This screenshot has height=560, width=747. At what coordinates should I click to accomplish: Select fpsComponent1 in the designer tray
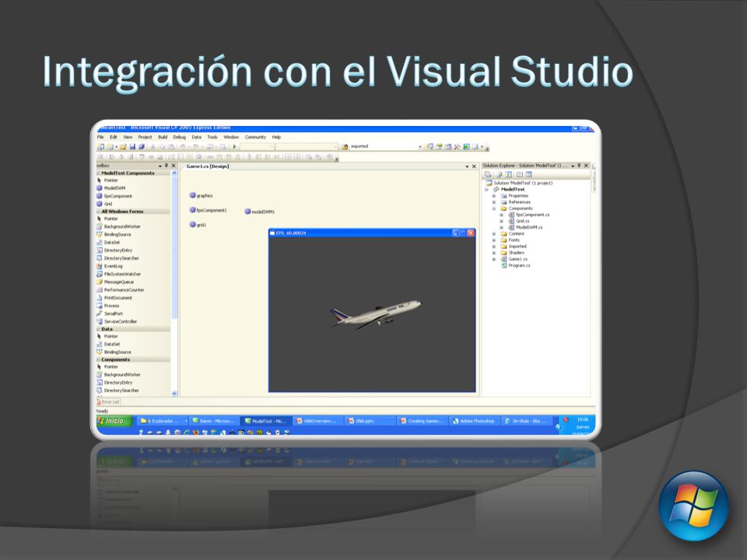click(209, 210)
